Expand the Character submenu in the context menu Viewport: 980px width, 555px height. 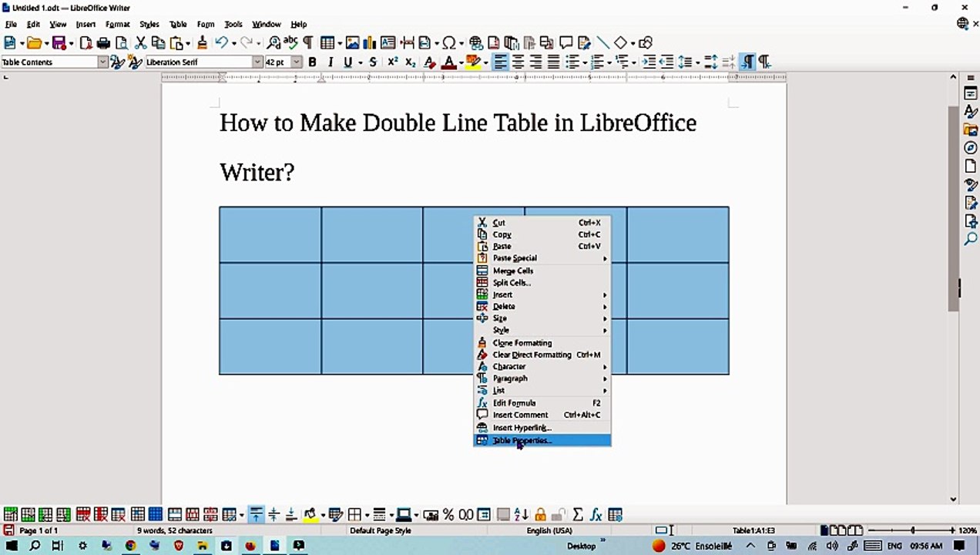coord(542,367)
